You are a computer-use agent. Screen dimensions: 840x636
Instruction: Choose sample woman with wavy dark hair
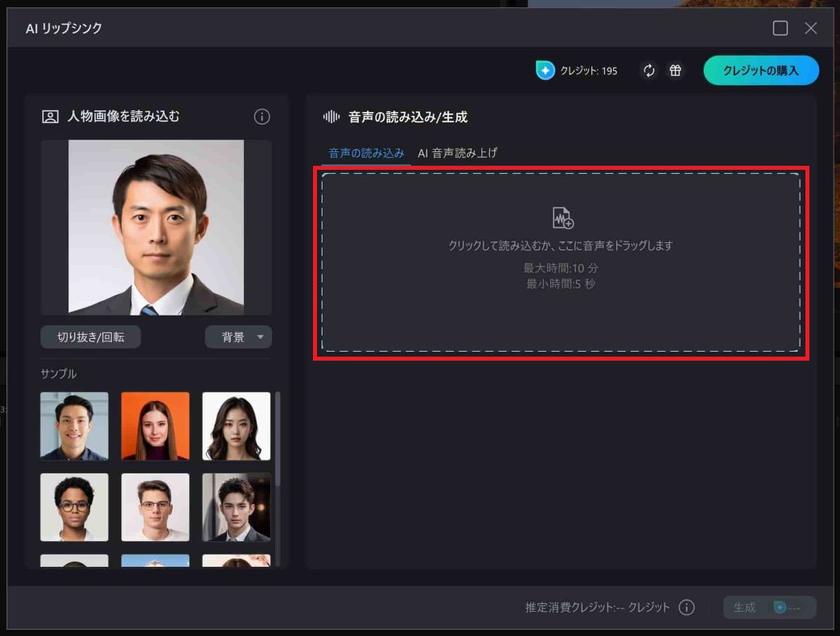tap(237, 426)
